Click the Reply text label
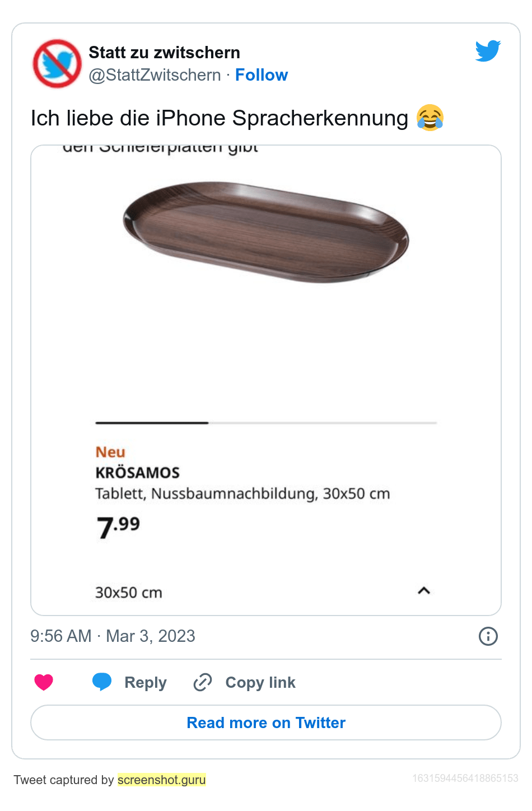This screenshot has height=811, width=532. click(x=146, y=683)
